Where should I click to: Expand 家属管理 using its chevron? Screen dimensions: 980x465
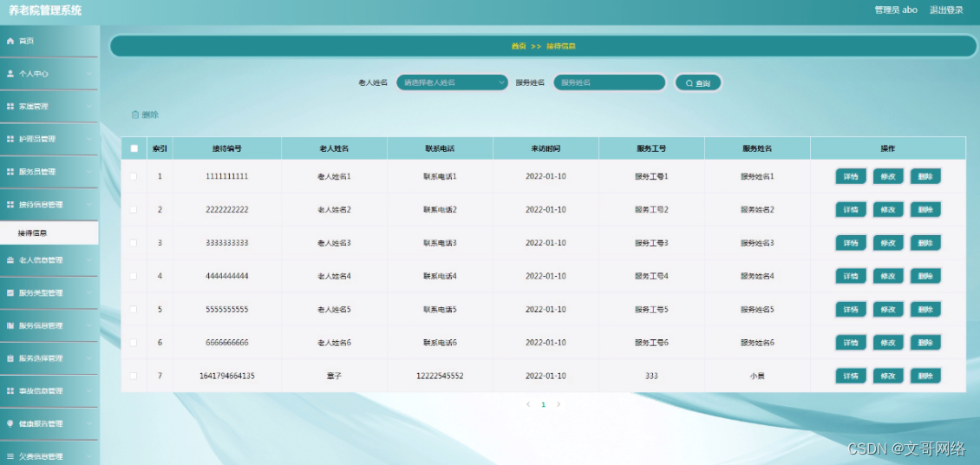89,106
